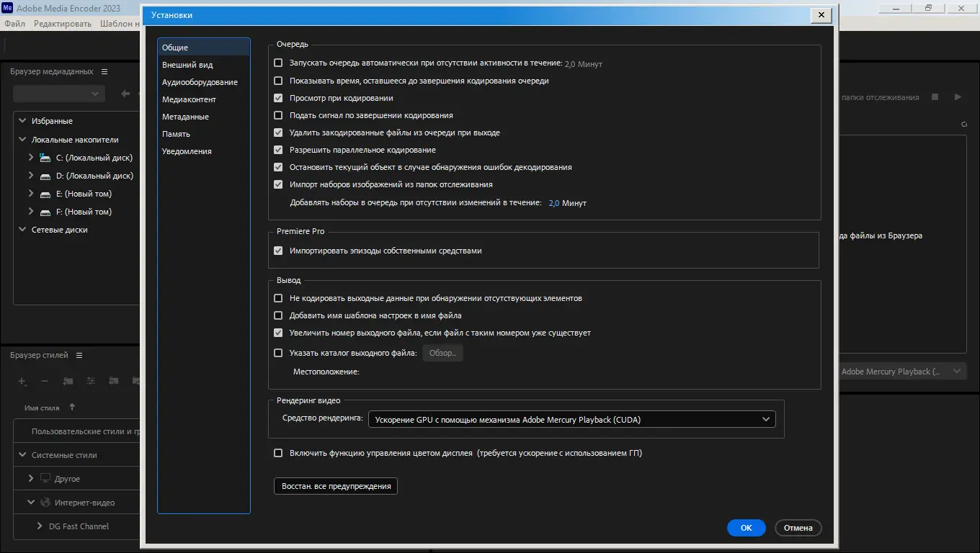Click the E: volume drive icon

click(45, 194)
